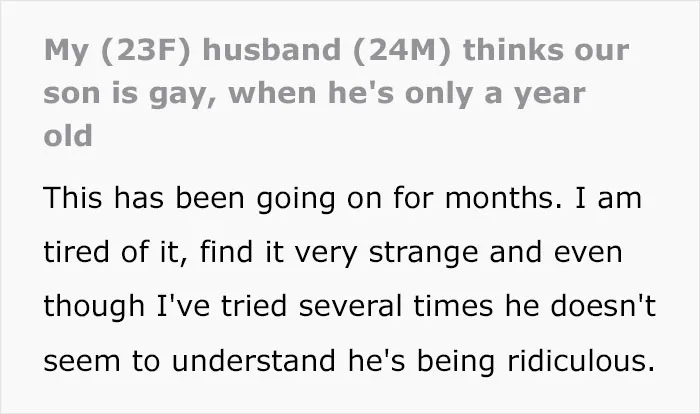The width and height of the screenshot is (700, 414).
Task: Click "(24M)" in the post title
Action: pyautogui.click(x=402, y=51)
